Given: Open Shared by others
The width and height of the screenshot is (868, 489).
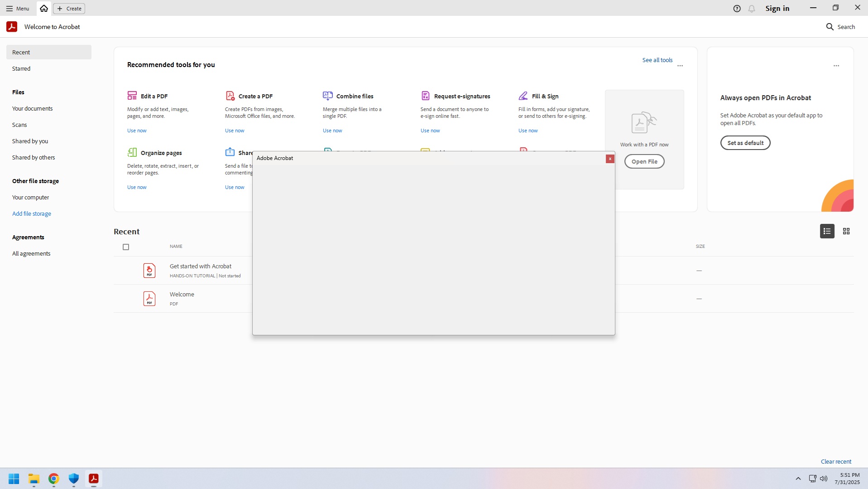Looking at the screenshot, I should coord(49,157).
